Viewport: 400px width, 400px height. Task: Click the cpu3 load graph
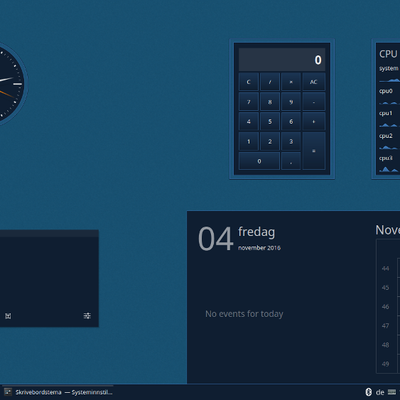tap(389, 169)
